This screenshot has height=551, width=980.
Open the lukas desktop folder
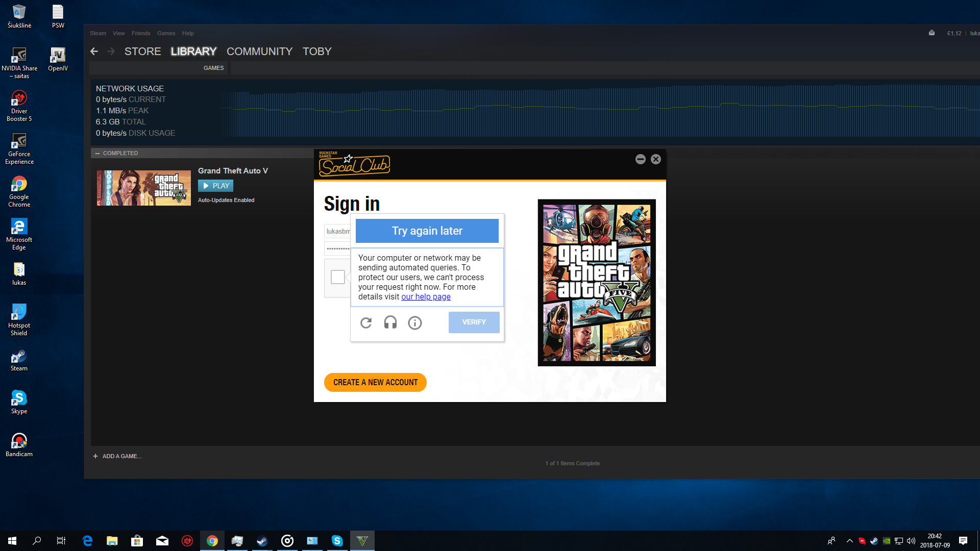coord(19,274)
